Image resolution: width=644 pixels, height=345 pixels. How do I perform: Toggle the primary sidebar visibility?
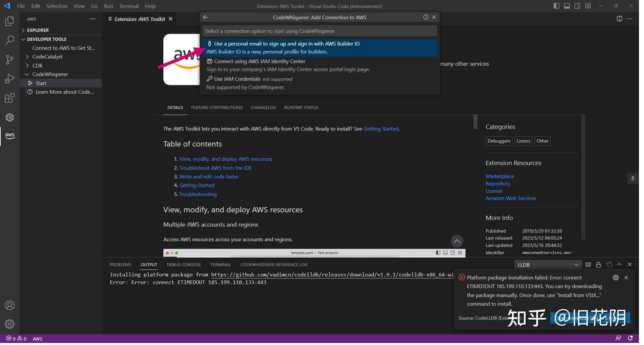pyautogui.click(x=556, y=6)
